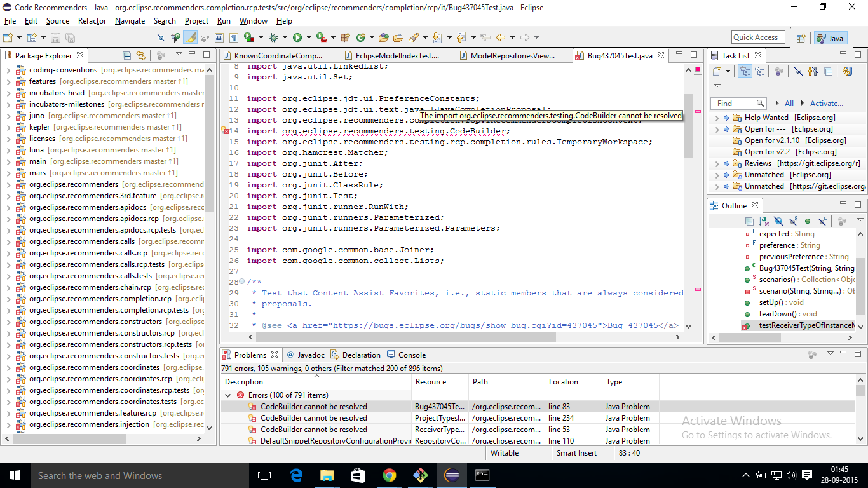Screen dimensions: 868x488
Task: Open the Navigate menu
Action: [130, 21]
